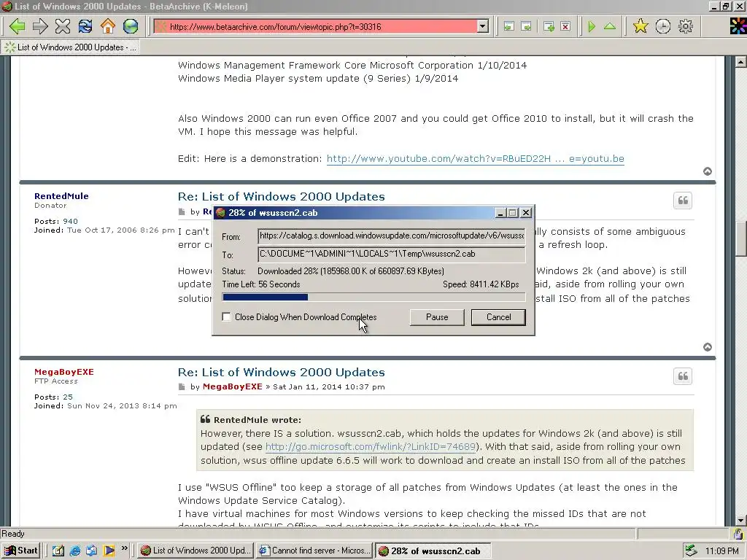Switch to the next tab using the toolbar icon
The width and height of the screenshot is (747, 560).
527,27
